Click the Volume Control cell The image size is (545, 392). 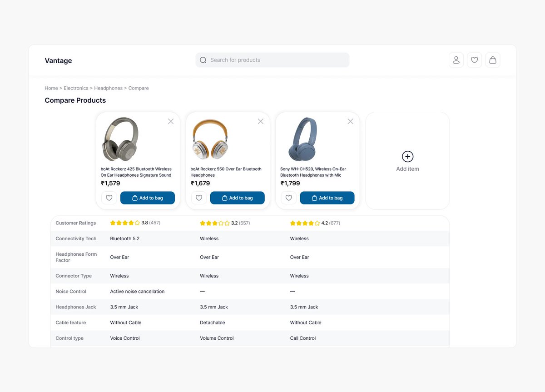click(217, 338)
